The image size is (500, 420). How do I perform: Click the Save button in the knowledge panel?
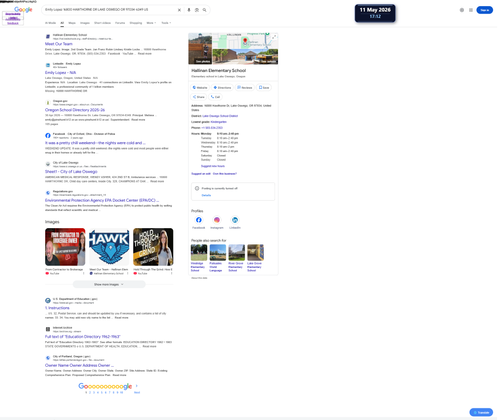pyautogui.click(x=264, y=88)
